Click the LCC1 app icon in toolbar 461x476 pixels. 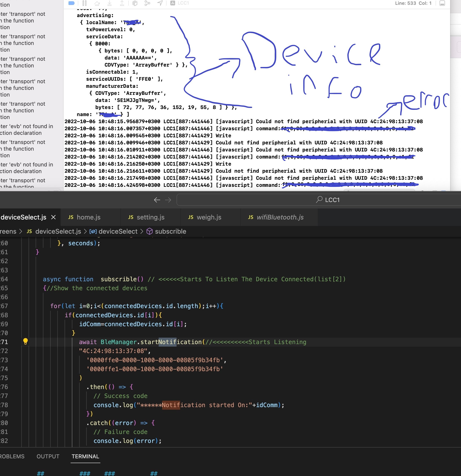(x=173, y=3)
